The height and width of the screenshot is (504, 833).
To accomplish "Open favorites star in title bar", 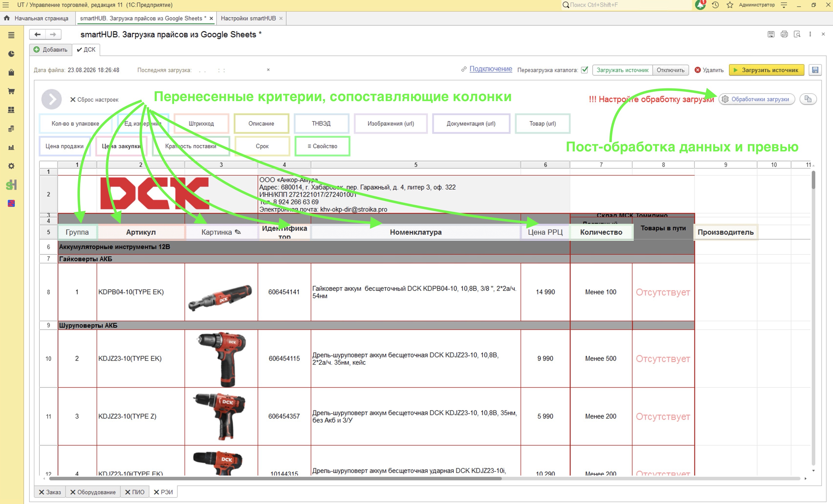I will (x=730, y=5).
